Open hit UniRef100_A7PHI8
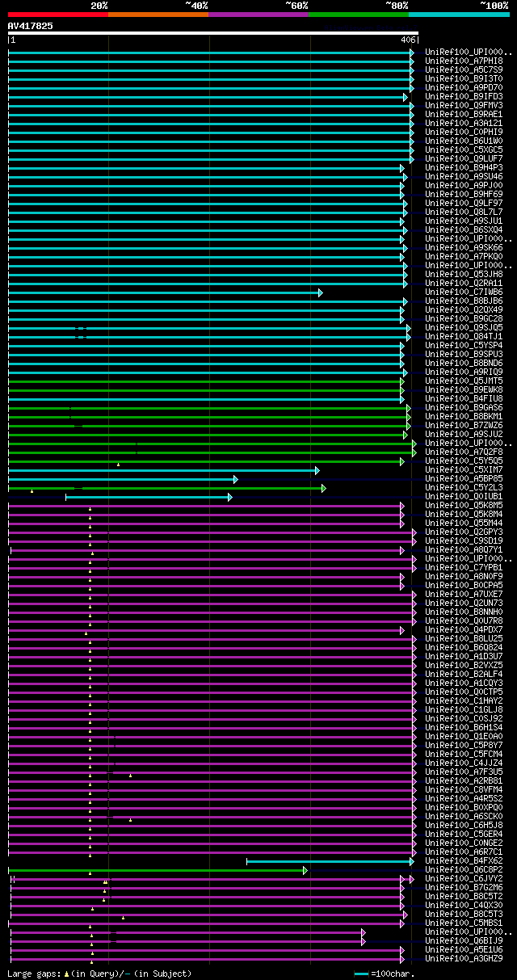 click(464, 61)
